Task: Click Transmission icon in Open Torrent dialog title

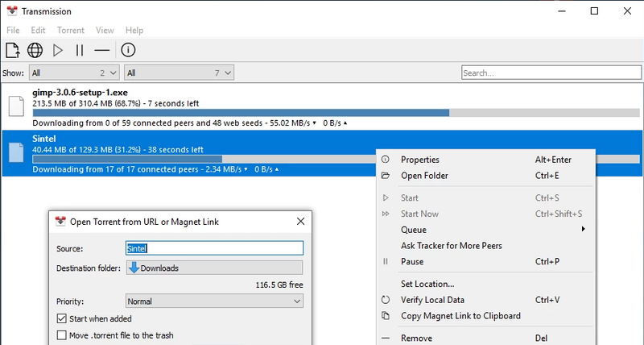Action: click(x=60, y=221)
